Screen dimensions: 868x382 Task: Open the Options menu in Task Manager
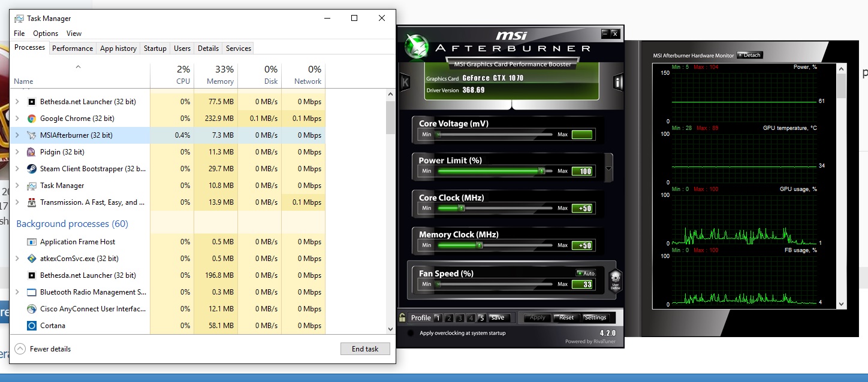point(46,34)
